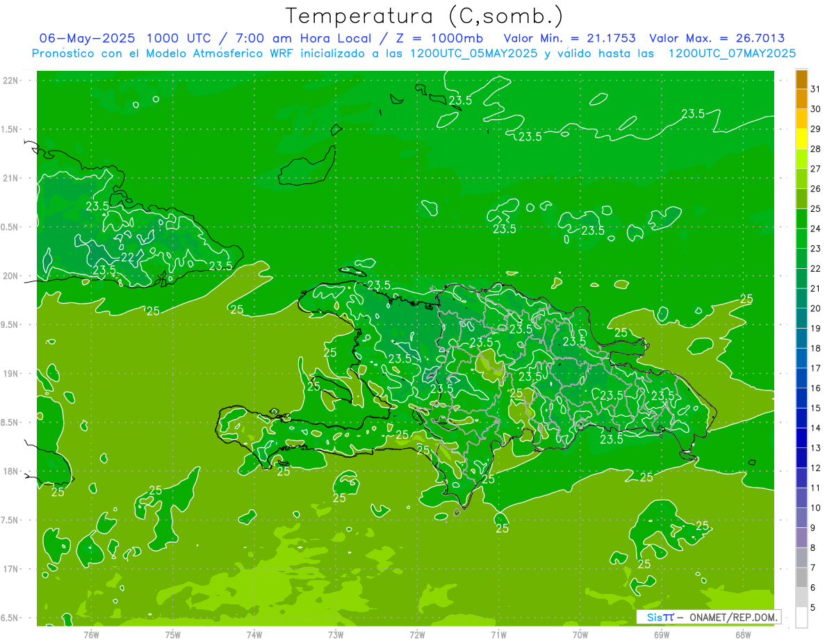Image resolution: width=834 pixels, height=644 pixels.
Task: Click the '71W' longitude label
Action: tap(498, 635)
